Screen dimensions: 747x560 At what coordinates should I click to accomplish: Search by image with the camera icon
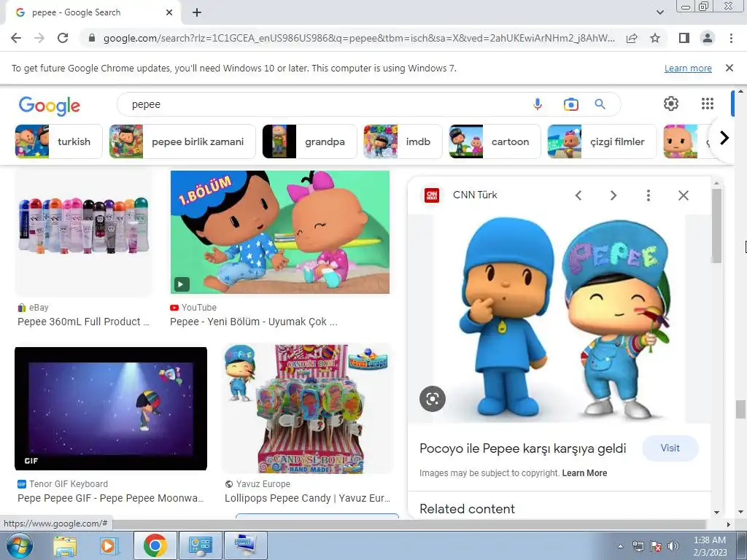point(570,104)
